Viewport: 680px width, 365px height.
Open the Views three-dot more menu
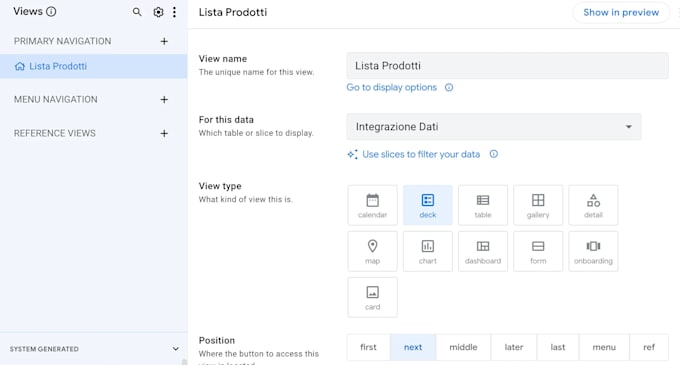[x=174, y=12]
